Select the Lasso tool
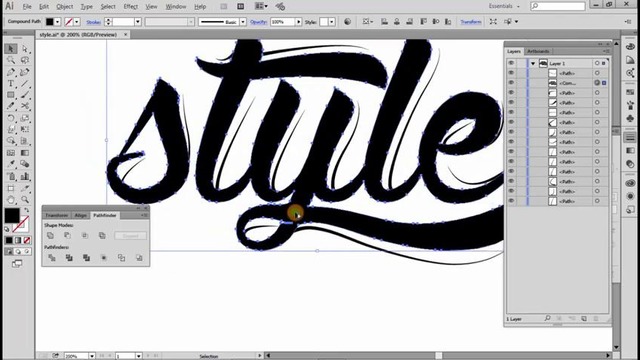This screenshot has height=360, width=640. (x=25, y=60)
